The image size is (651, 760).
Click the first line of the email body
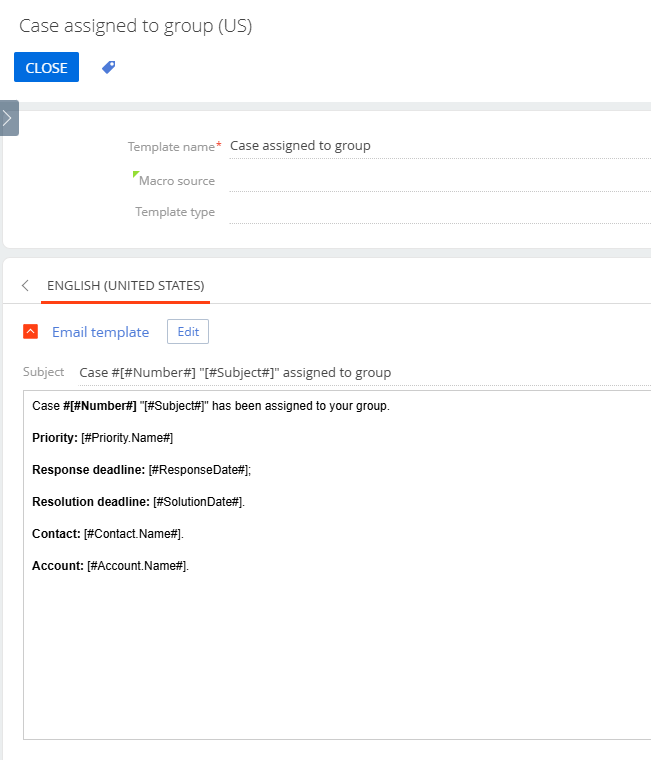[x=211, y=406]
